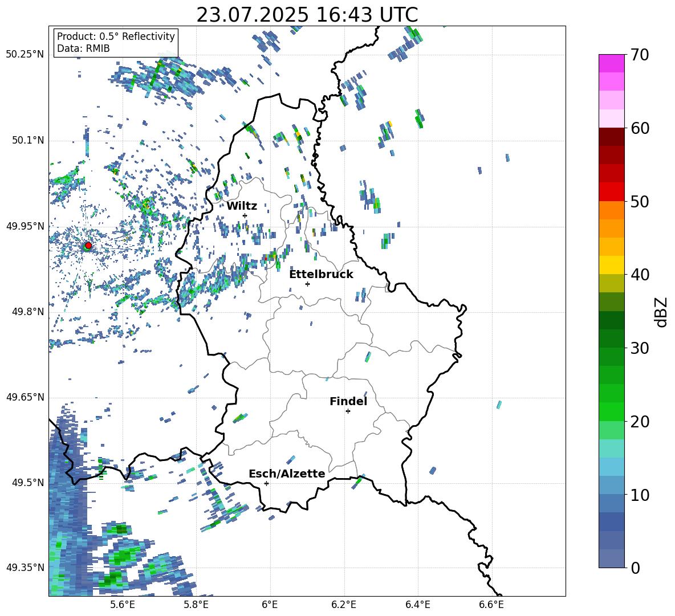This screenshot has height=616, width=675.
Task: Pick the yellow colorbar swatch above 40
Action: 611,265
